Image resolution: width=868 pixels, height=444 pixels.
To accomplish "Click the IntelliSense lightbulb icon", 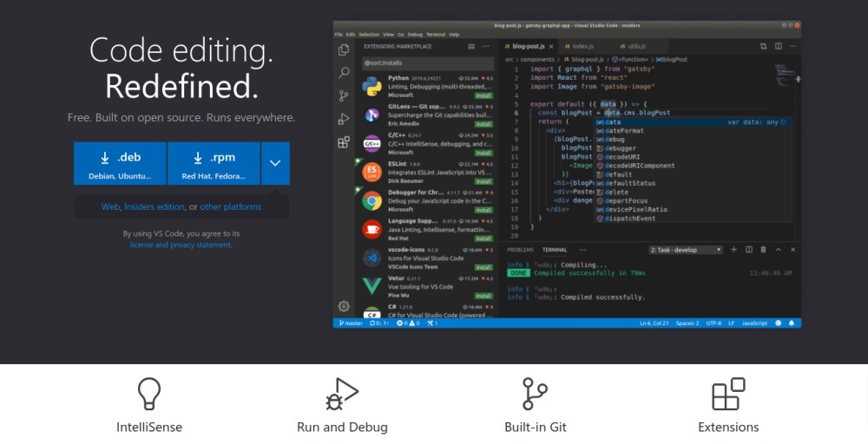I will [x=149, y=393].
